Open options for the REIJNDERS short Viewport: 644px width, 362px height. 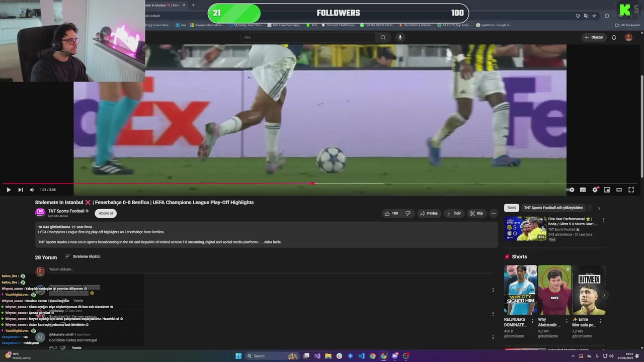533,321
